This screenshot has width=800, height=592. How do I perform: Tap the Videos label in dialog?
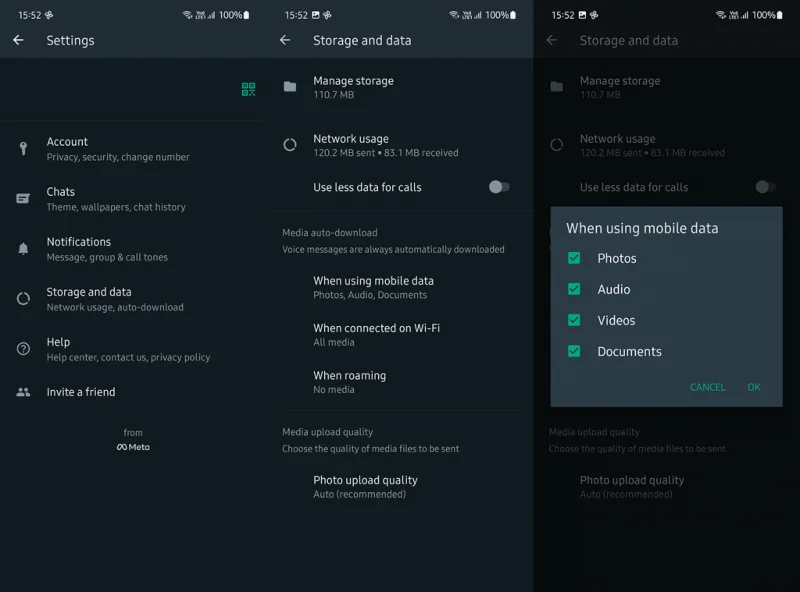coord(616,320)
